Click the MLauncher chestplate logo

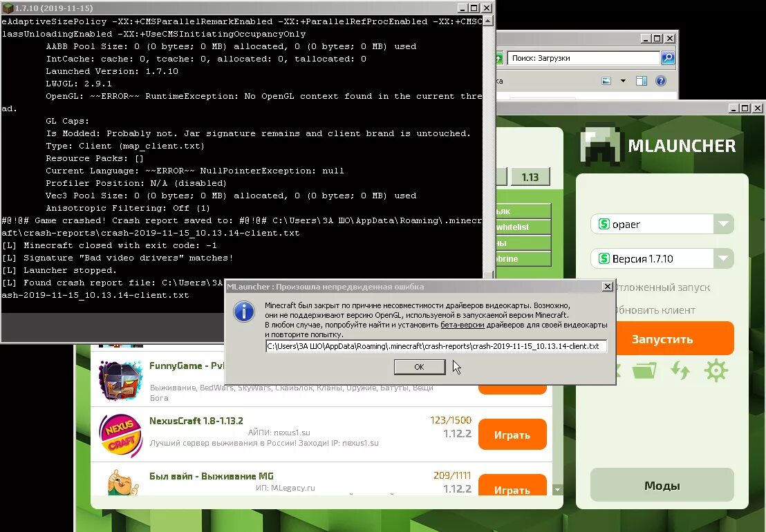(600, 146)
